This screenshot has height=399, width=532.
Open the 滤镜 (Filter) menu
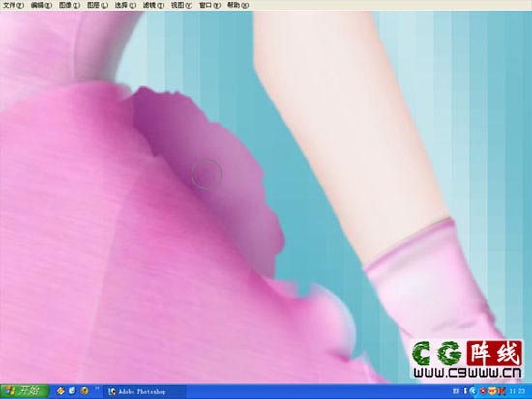[x=154, y=5]
